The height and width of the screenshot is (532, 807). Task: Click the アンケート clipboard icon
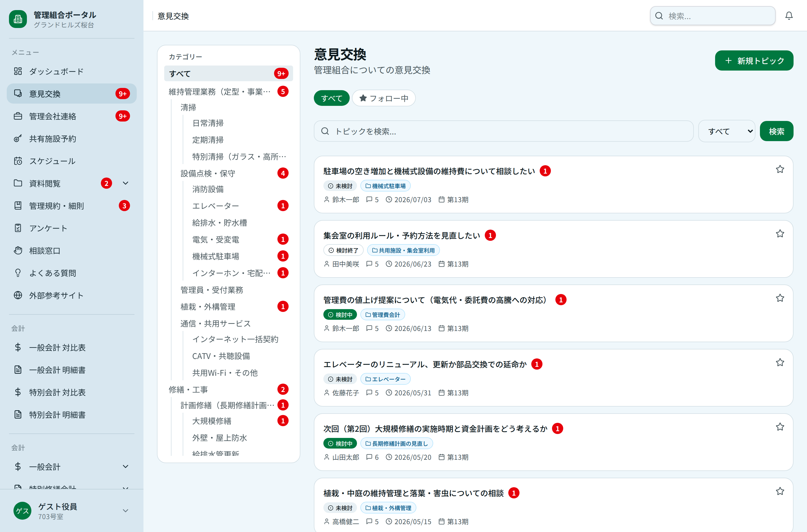(x=18, y=228)
